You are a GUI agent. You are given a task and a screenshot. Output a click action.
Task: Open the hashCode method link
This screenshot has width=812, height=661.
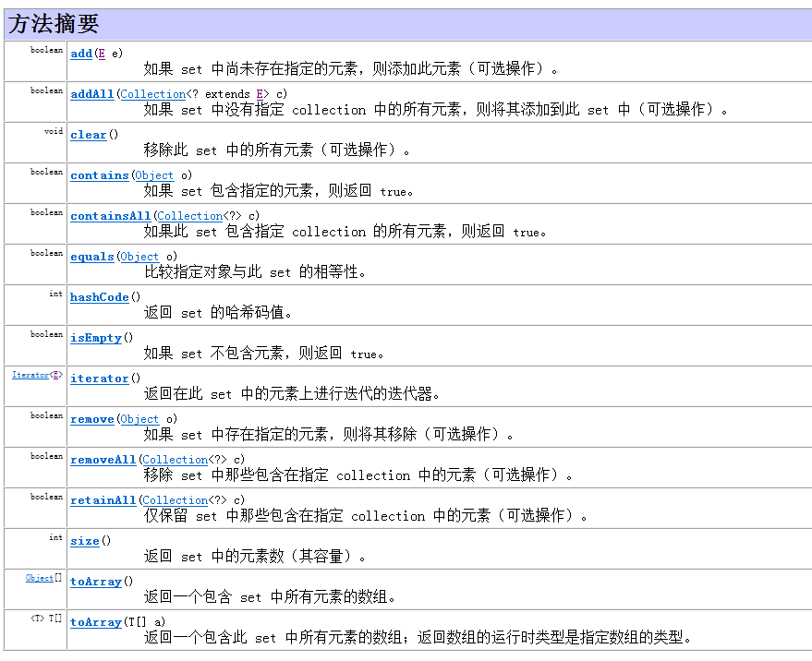click(100, 297)
